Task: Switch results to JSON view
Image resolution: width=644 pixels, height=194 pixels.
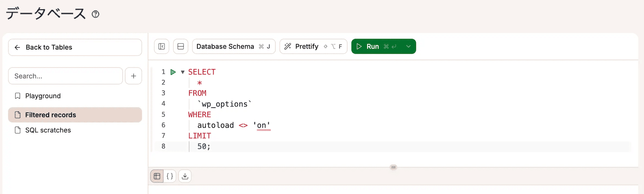Action: (170, 176)
